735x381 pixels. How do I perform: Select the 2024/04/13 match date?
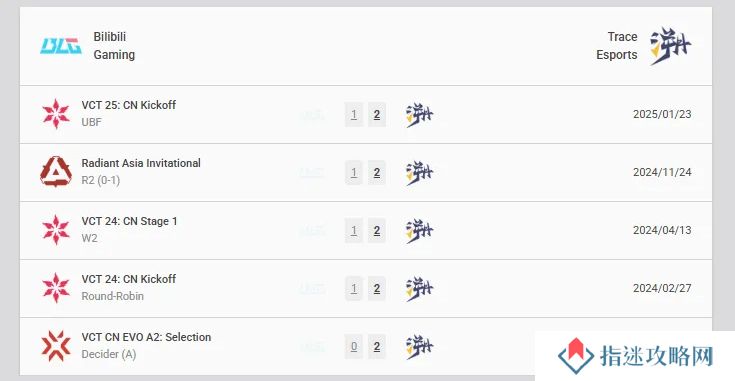pyautogui.click(x=662, y=230)
